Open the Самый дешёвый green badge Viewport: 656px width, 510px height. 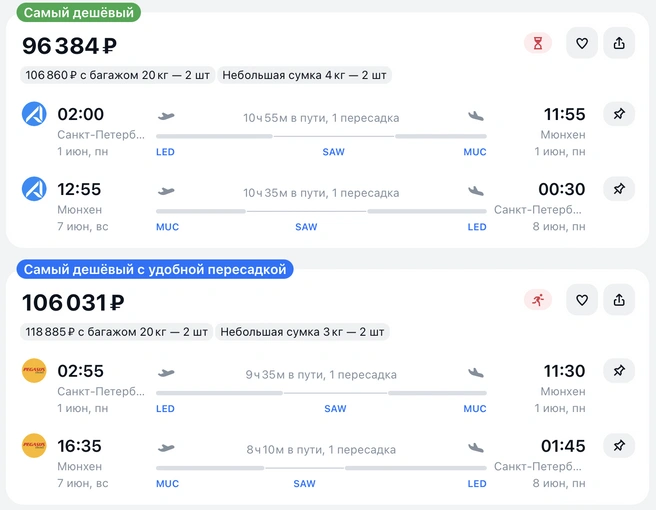point(79,13)
